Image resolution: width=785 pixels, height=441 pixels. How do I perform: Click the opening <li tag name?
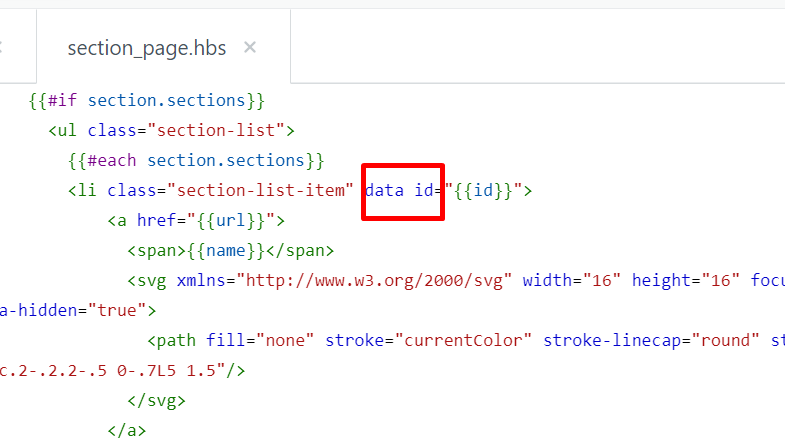point(82,191)
